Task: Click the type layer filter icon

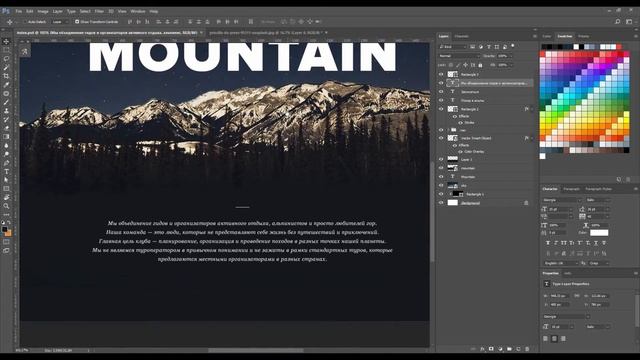Action: pos(489,47)
